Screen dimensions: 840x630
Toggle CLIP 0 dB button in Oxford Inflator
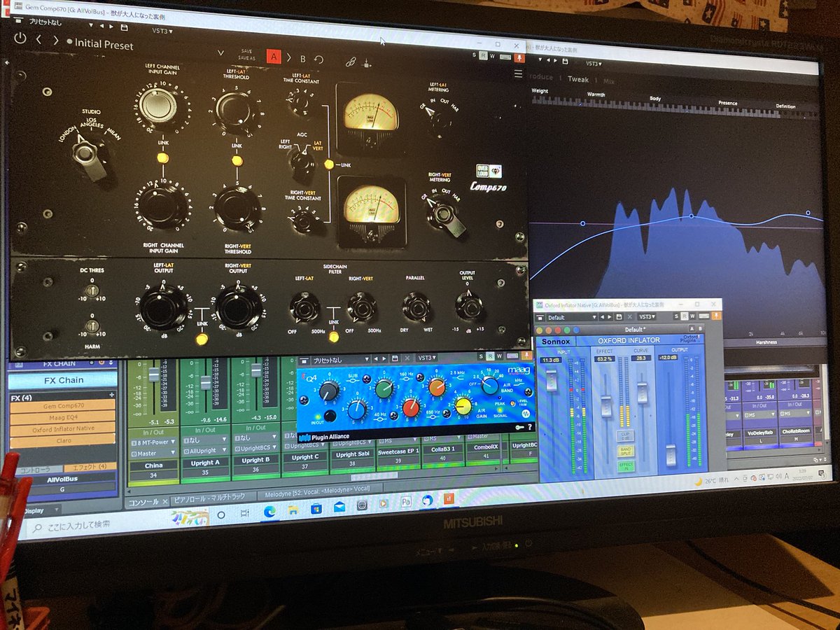[x=625, y=435]
